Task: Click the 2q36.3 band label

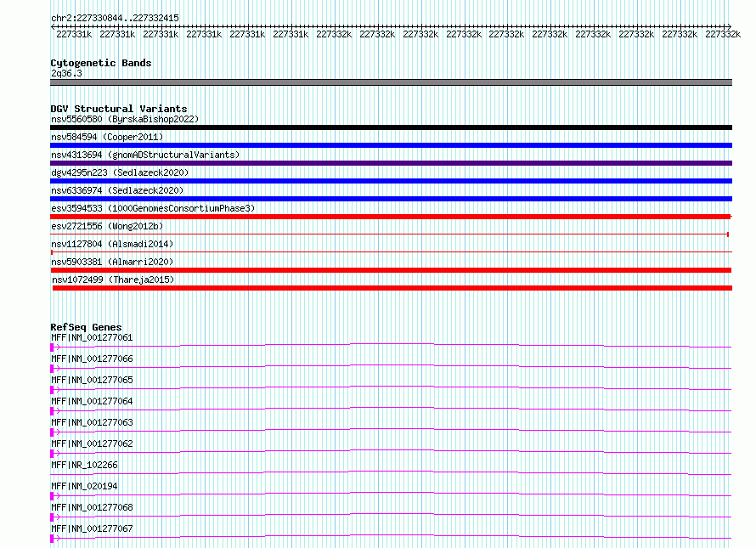Action: pyautogui.click(x=66, y=73)
